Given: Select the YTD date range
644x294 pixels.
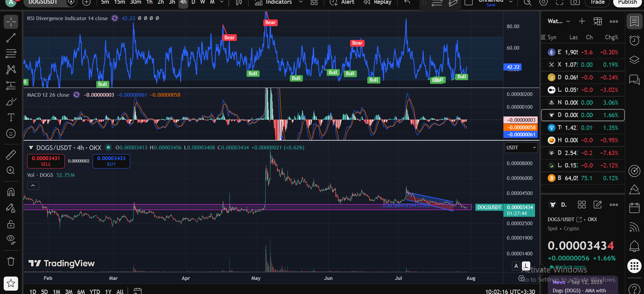Looking at the screenshot, I should tap(95, 291).
